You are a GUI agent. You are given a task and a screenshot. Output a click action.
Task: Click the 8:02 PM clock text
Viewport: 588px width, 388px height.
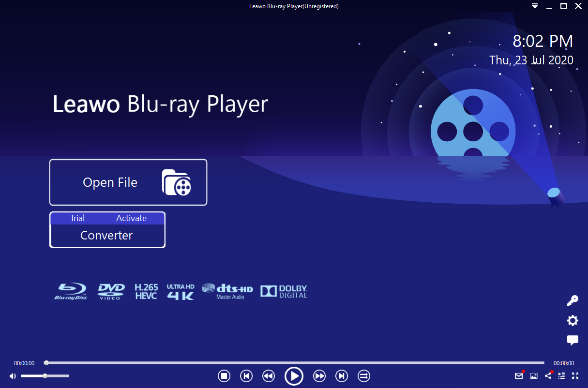(543, 42)
